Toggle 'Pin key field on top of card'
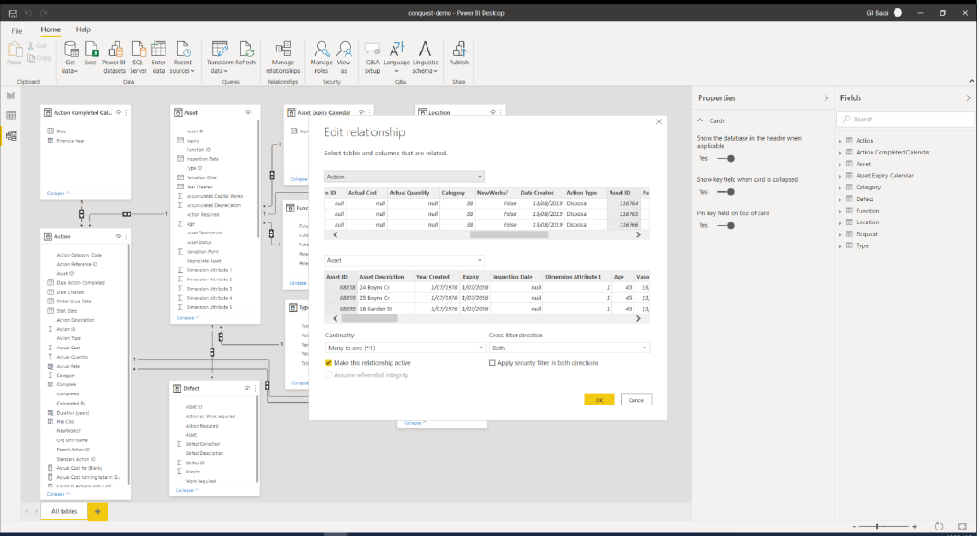Viewport: 980px width, 536px height. (x=726, y=225)
